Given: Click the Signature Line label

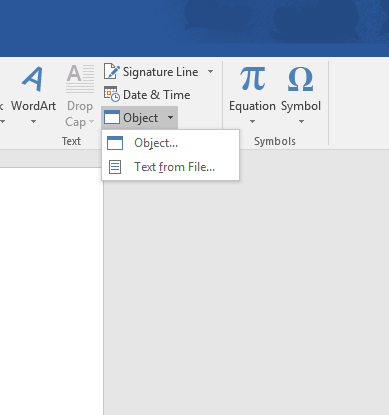Looking at the screenshot, I should (x=161, y=72).
